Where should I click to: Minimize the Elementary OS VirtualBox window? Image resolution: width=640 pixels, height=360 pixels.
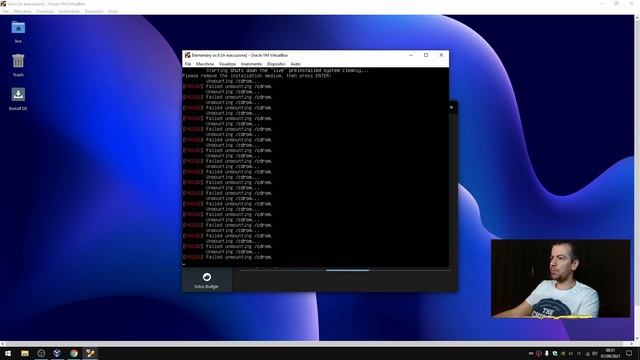pyautogui.click(x=411, y=55)
